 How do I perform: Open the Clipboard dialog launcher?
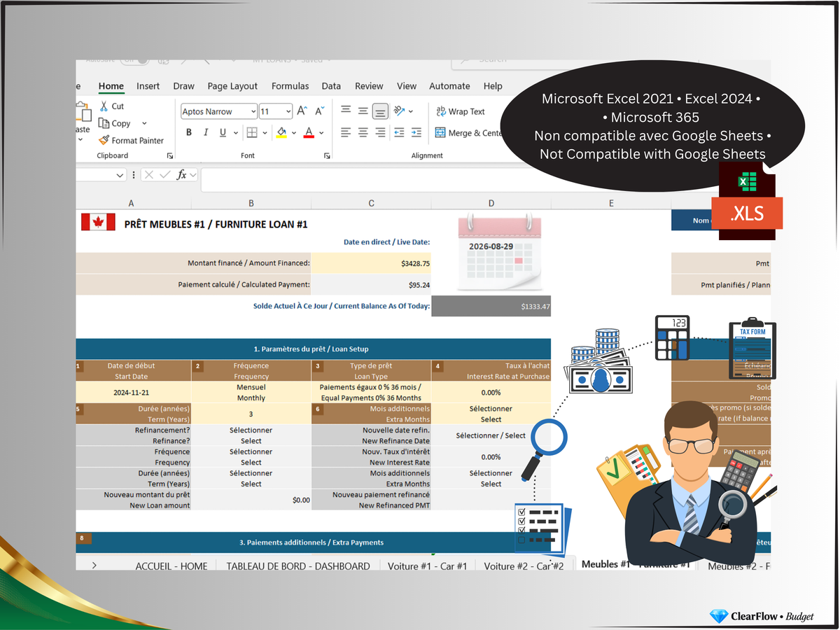click(x=169, y=155)
